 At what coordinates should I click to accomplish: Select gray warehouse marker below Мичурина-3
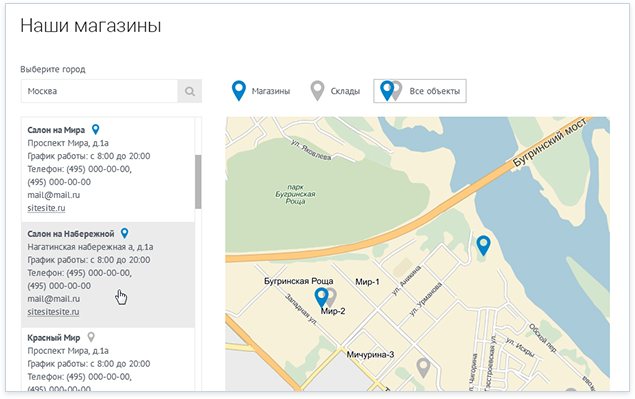coord(423,368)
